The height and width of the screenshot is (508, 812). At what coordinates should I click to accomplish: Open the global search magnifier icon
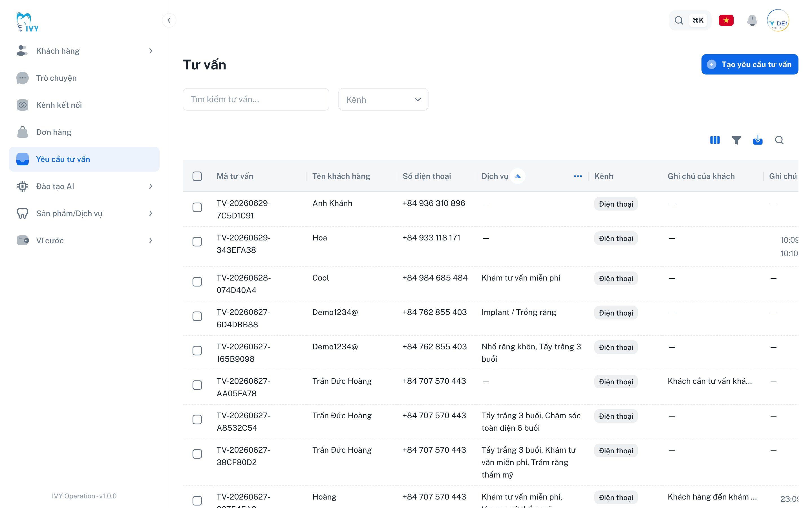pyautogui.click(x=679, y=21)
